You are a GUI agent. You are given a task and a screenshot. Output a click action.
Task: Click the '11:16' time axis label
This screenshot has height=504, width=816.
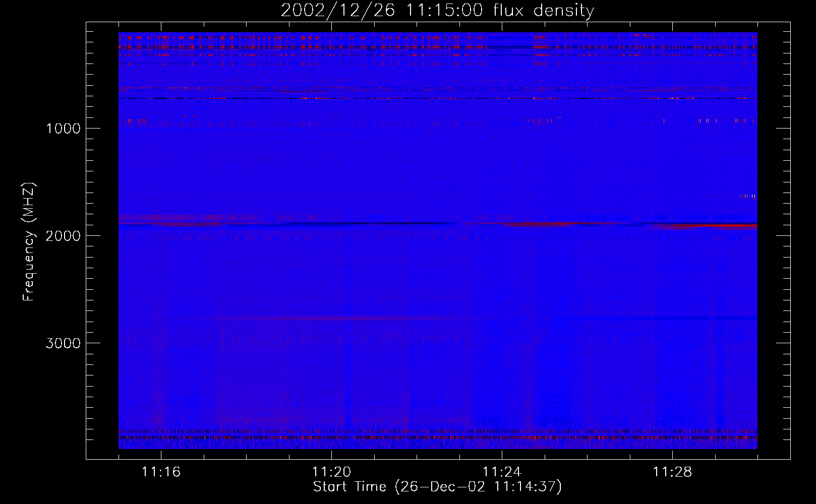(161, 472)
